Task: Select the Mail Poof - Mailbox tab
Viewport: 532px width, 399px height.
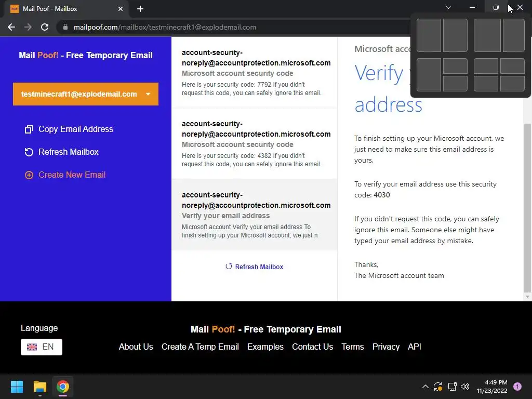Action: click(66, 9)
